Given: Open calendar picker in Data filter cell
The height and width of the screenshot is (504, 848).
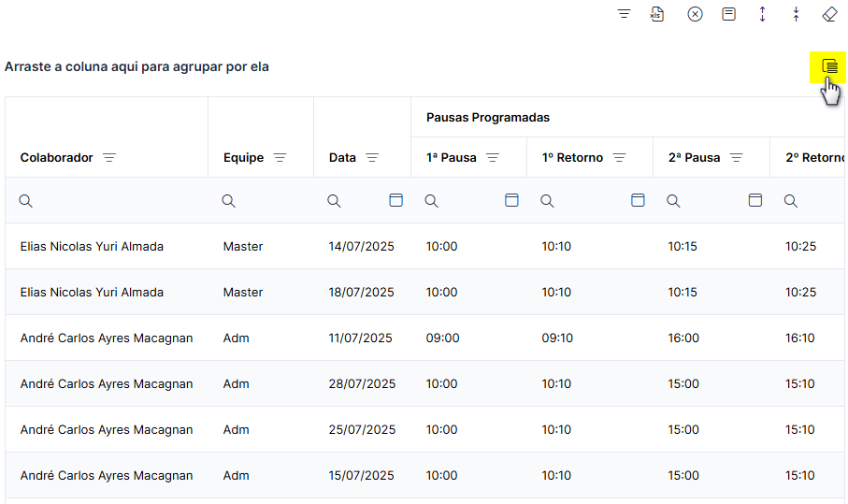Looking at the screenshot, I should click(x=395, y=200).
